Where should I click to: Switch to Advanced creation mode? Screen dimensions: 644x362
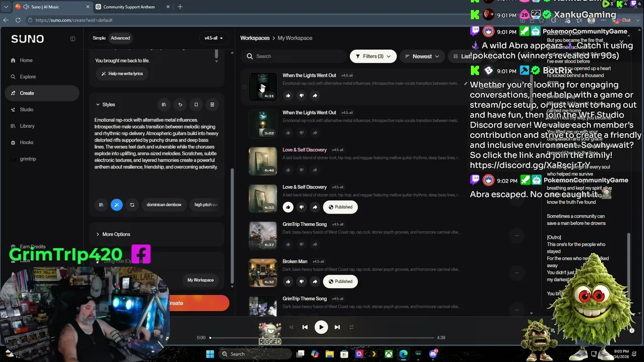(120, 38)
